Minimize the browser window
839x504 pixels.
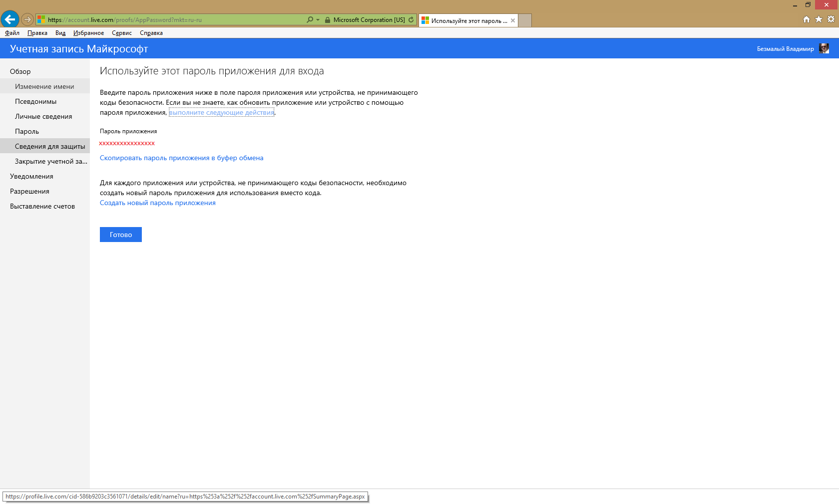tap(795, 5)
